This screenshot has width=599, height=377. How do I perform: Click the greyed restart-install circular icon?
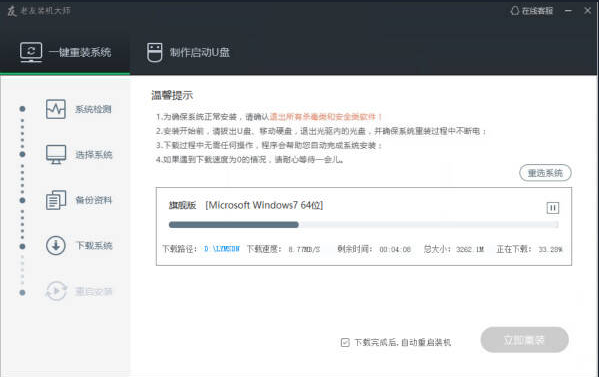(x=56, y=291)
